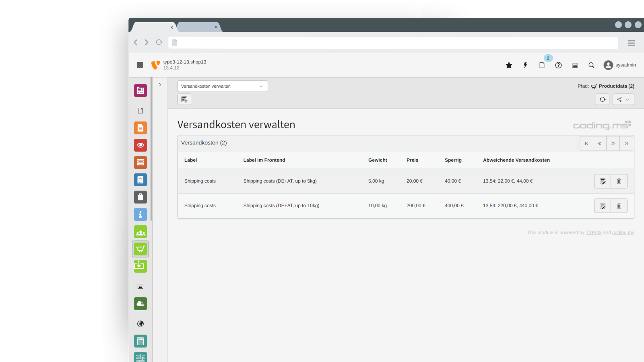Open the system information list icon
This screenshot has width=644, height=362.
point(575,65)
